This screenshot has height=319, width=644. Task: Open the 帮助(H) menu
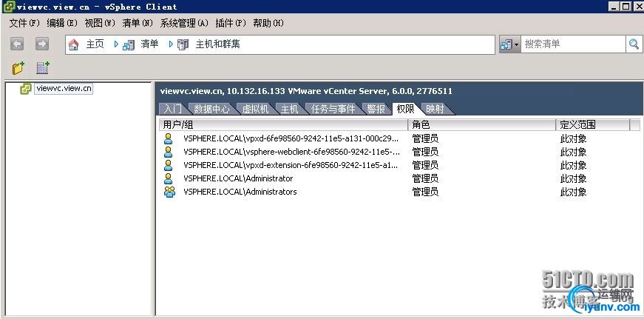pyautogui.click(x=268, y=24)
